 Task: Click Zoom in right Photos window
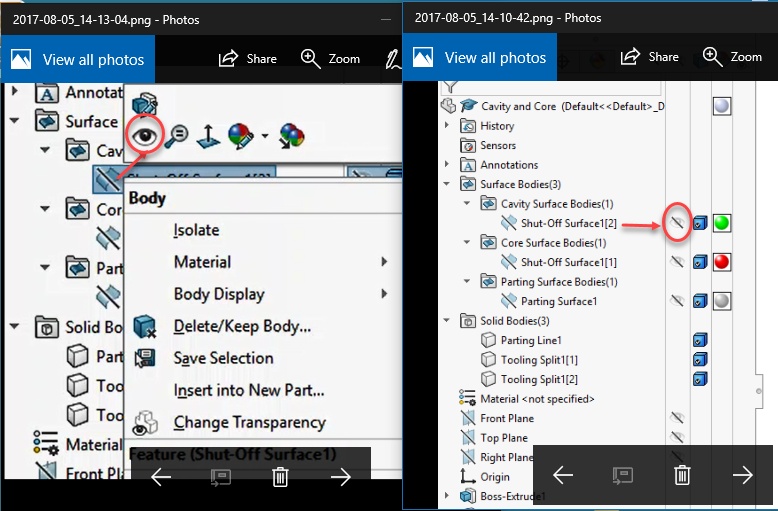tap(732, 57)
